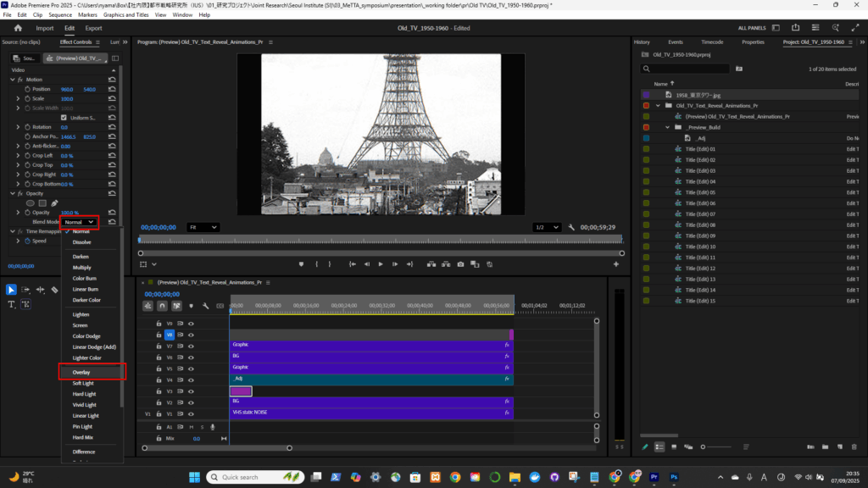Toggle timeline Snap magnet icon

tap(162, 306)
